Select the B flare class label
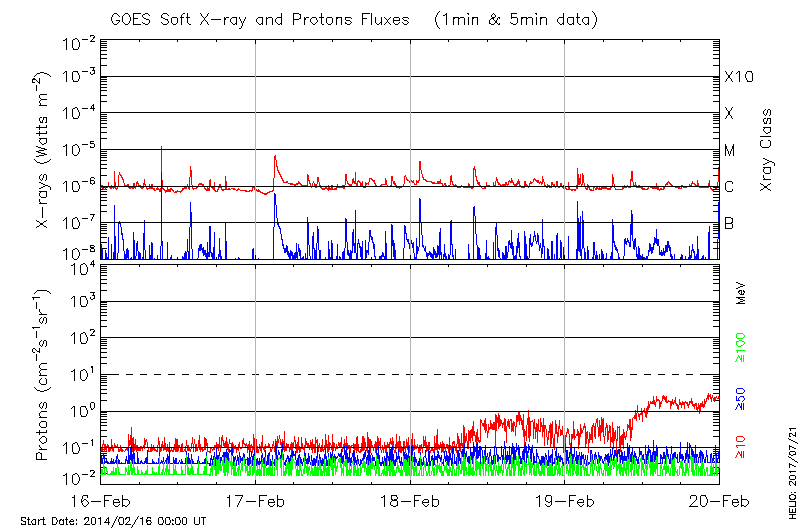The image size is (800, 530). point(729,223)
